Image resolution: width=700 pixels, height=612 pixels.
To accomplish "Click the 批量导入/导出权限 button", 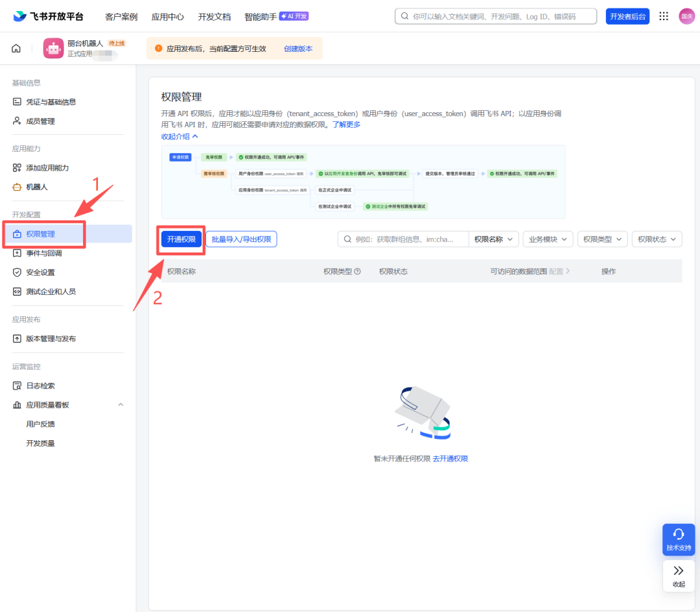I will tap(241, 239).
